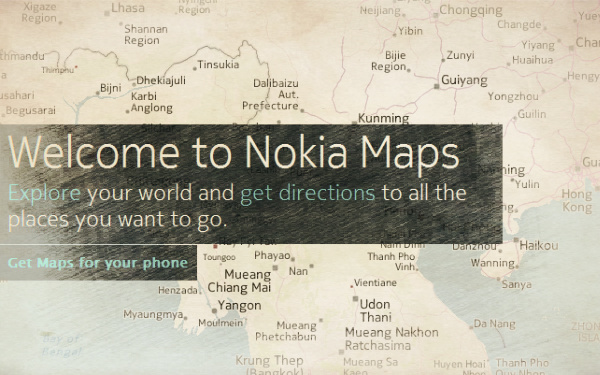The image size is (600, 375).
Task: Click the Sanya city label
Action: point(517,285)
